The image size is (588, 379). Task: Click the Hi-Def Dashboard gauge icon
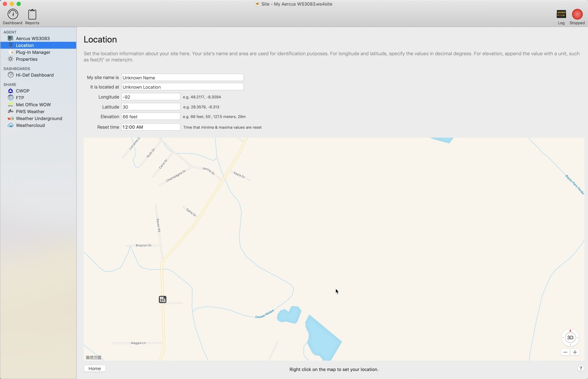point(11,75)
